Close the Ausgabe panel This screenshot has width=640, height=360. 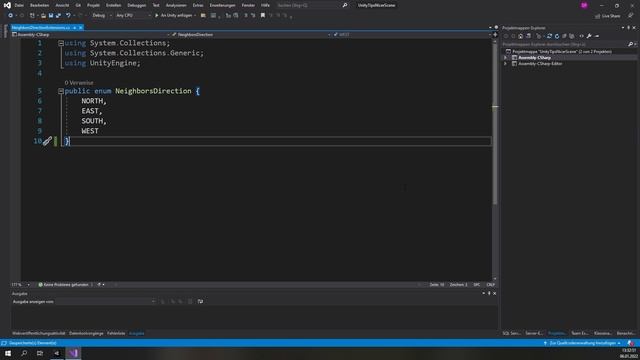pyautogui.click(x=494, y=293)
